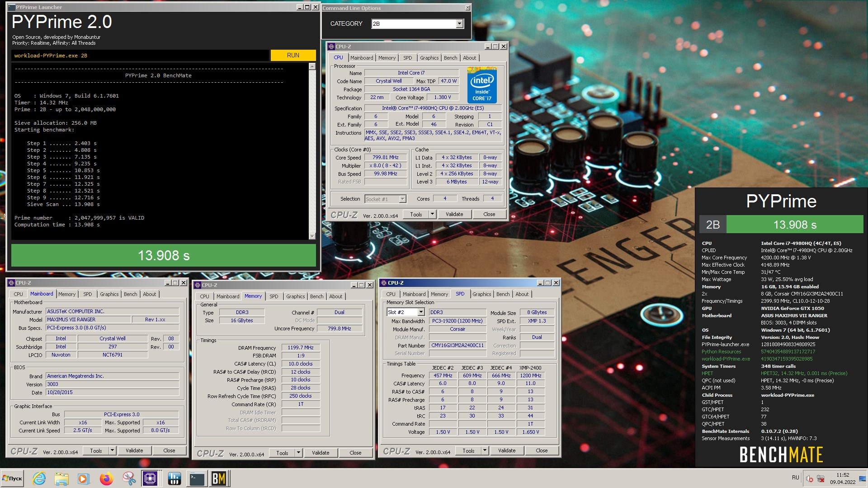Maximize the PYPrime Launcher window
This screenshot has width=868, height=488.
coord(307,7)
